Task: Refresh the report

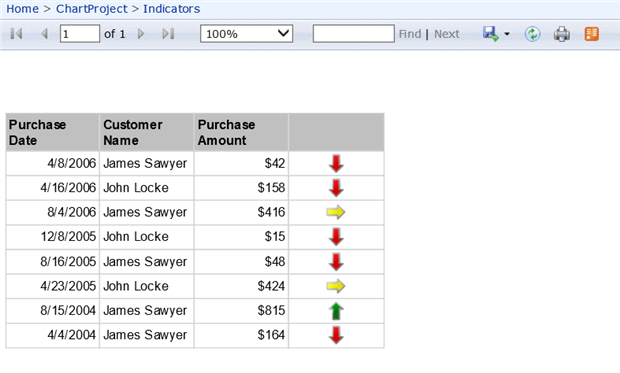Action: tap(532, 34)
